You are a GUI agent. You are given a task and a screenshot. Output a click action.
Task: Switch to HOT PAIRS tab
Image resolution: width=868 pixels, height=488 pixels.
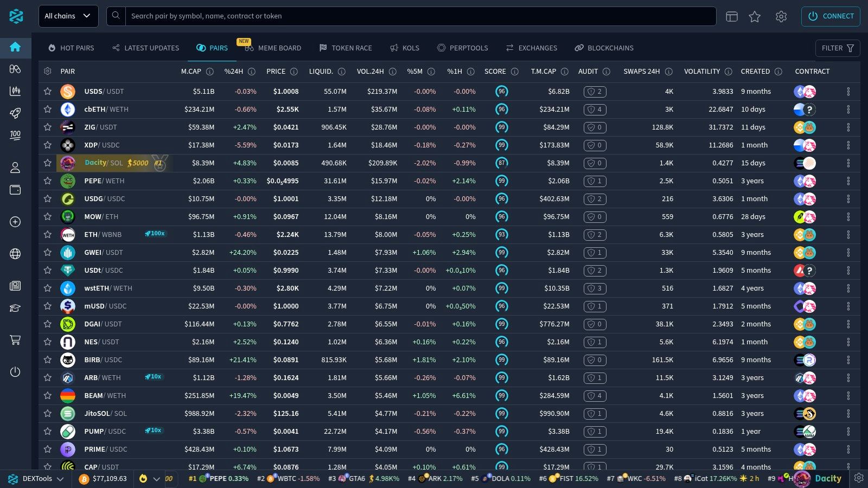(x=71, y=48)
